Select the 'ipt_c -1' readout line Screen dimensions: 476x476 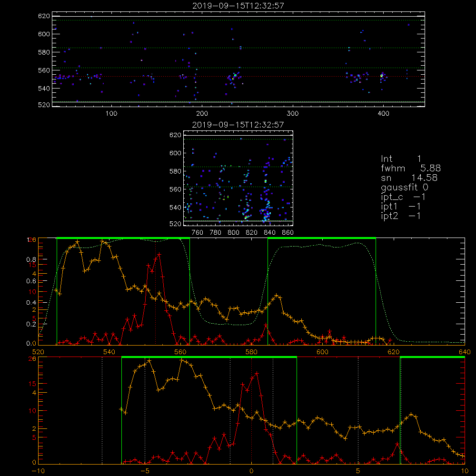(403, 198)
